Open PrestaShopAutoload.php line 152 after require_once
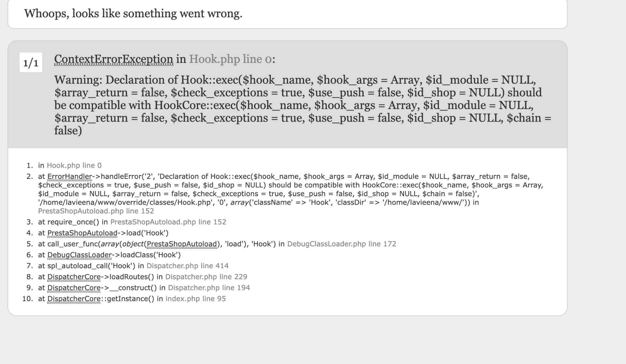 (x=168, y=222)
